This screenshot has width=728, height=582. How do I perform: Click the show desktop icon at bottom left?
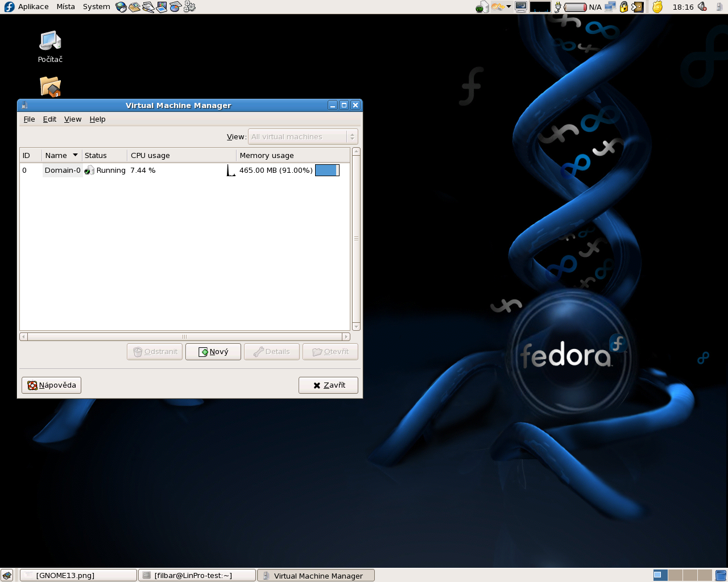[x=7, y=575]
